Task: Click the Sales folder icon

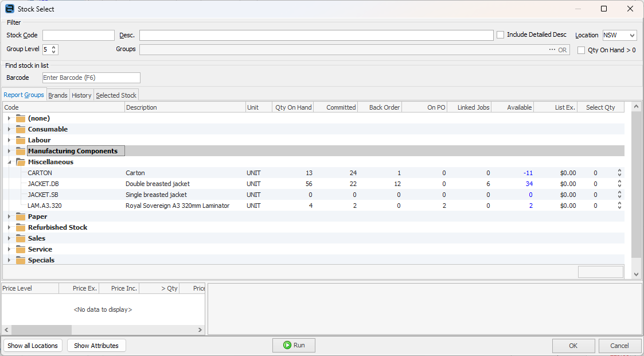Action: 20,238
